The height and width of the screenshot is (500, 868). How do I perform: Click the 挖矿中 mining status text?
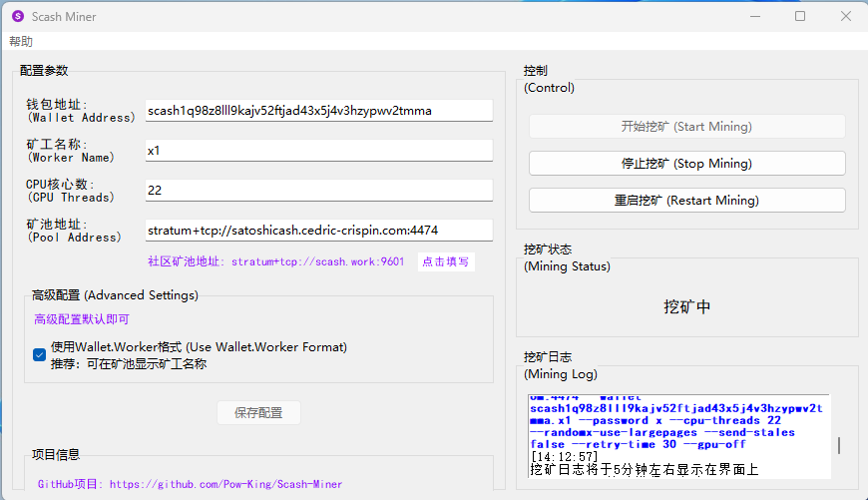coord(687,306)
